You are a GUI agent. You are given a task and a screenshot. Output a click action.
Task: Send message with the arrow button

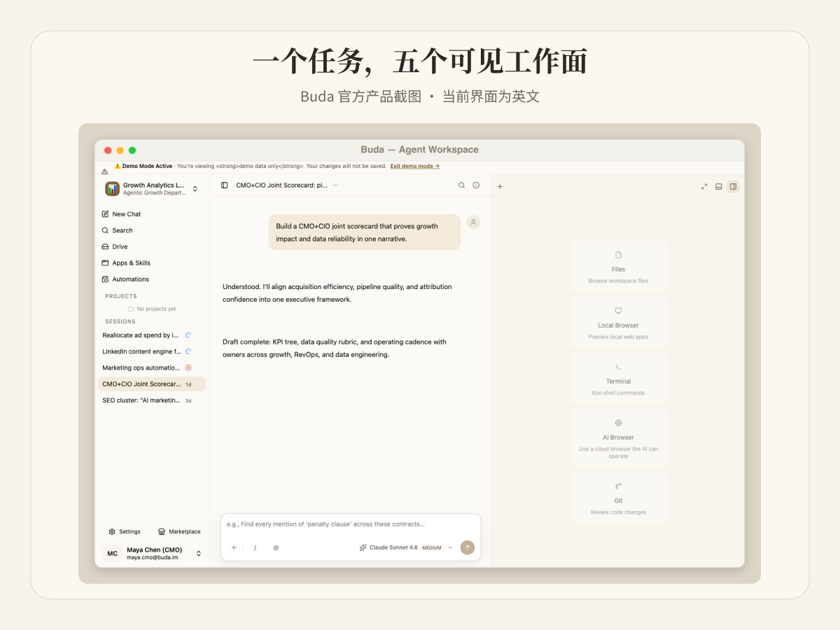[x=468, y=547]
